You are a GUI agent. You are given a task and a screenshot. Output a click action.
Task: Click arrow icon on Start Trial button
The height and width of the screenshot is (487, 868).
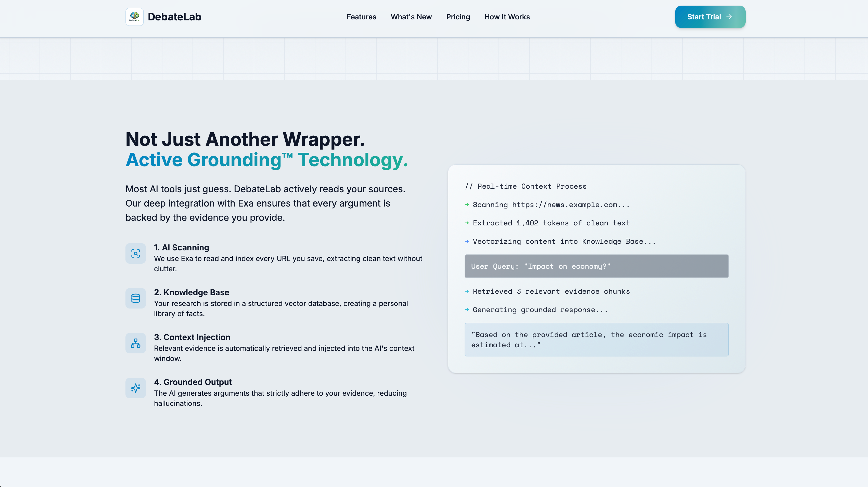point(729,17)
